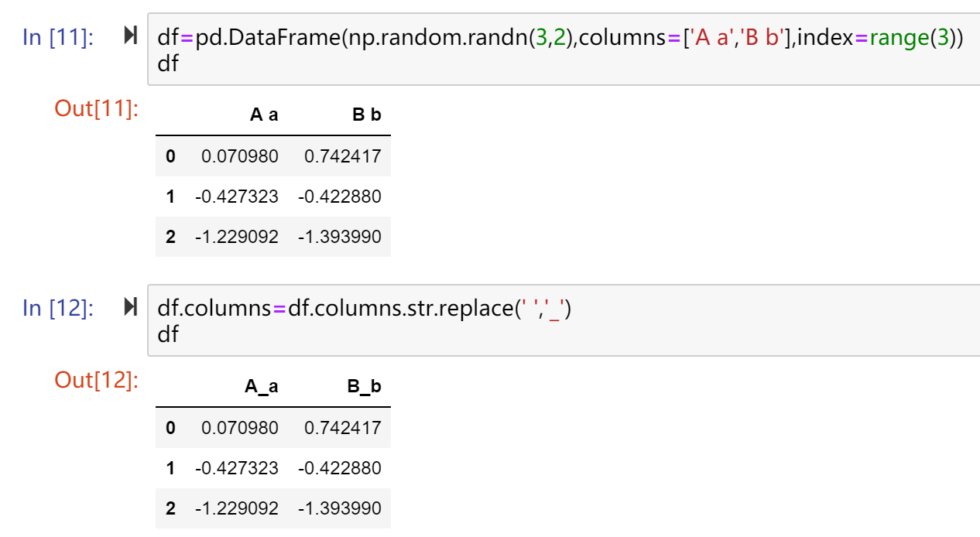This screenshot has width=980, height=537.
Task: Click the 'df' line in cell 11
Action: pos(168,63)
